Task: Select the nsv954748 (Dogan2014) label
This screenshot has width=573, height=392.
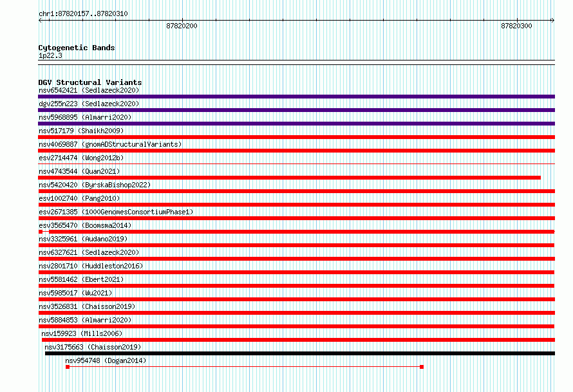Action: pos(106,360)
